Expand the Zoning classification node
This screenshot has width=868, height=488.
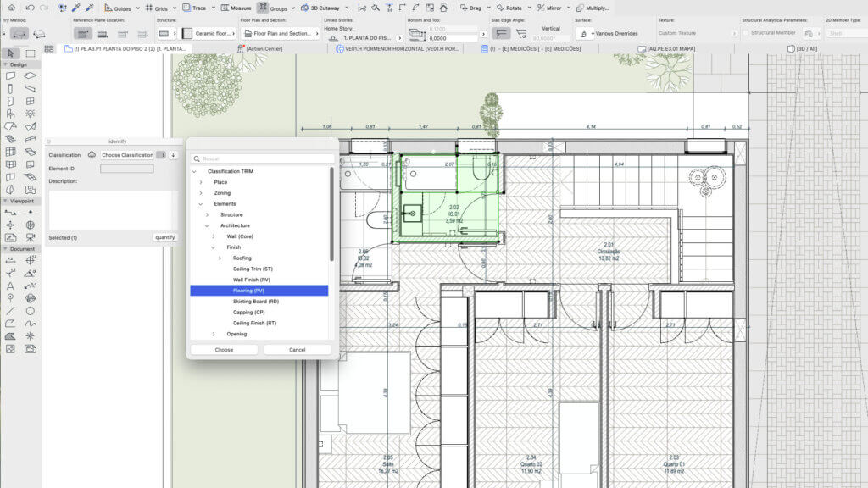point(201,193)
